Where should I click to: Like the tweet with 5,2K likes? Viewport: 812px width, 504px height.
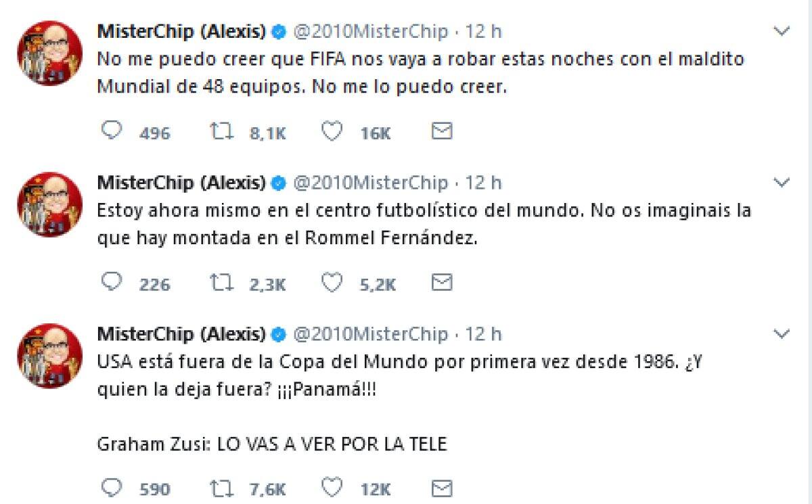331,283
